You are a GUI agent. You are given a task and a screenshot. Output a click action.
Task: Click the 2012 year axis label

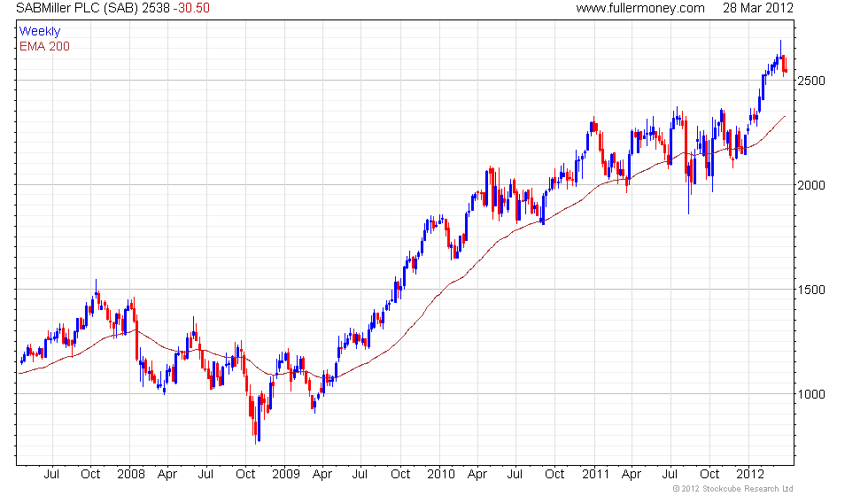click(x=750, y=475)
